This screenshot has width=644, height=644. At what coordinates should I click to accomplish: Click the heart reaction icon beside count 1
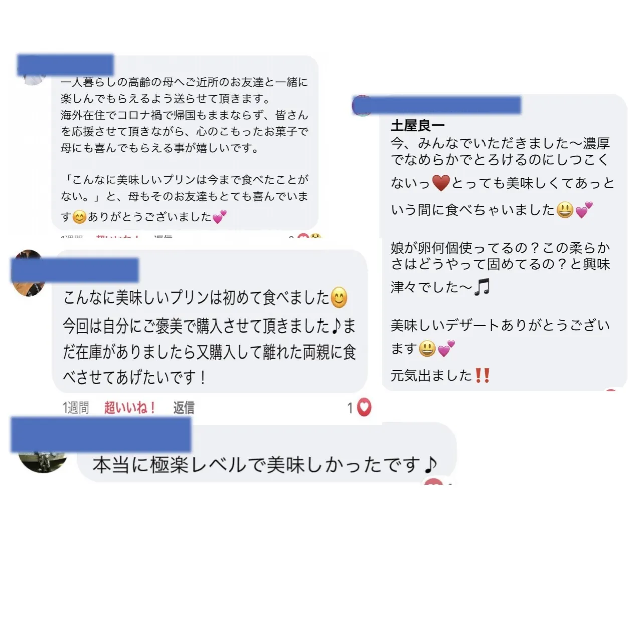364,407
